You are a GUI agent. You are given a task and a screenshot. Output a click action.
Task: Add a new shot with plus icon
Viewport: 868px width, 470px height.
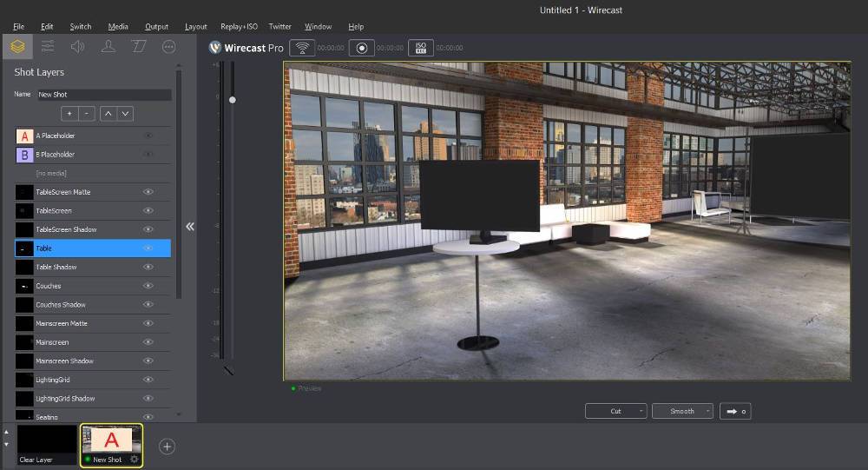[x=168, y=447]
